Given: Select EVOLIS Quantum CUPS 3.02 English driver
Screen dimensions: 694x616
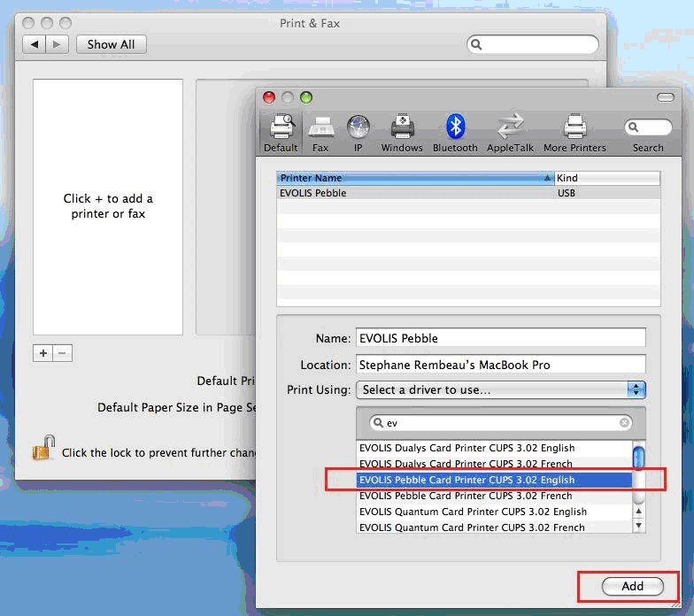Looking at the screenshot, I should [494, 512].
